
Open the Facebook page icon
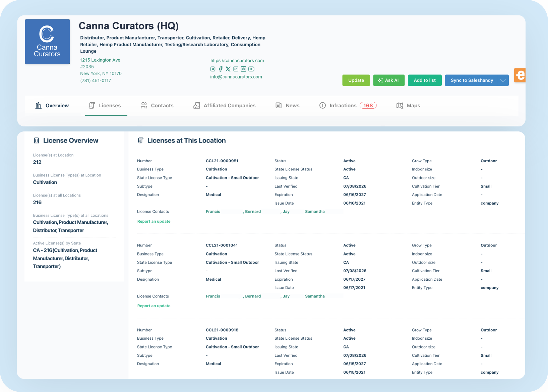[x=221, y=69]
